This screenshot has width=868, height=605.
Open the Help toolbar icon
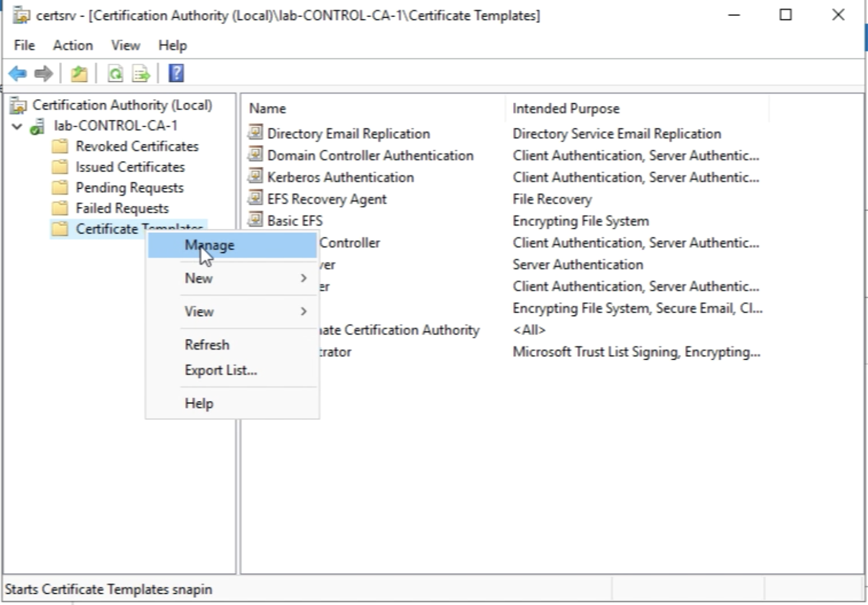coord(176,73)
